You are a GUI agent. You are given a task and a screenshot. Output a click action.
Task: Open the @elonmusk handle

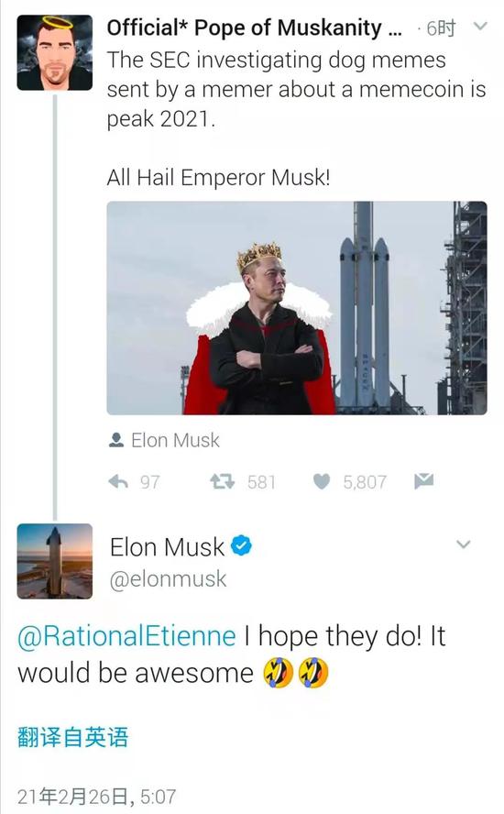[x=169, y=578]
